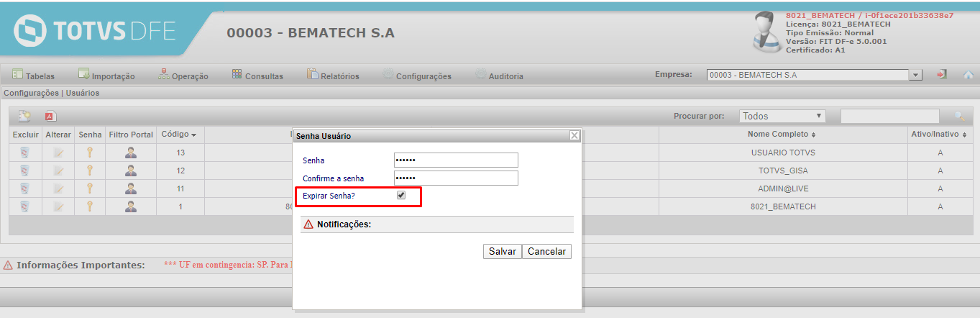Sort by Nome Completo column

[x=782, y=135]
